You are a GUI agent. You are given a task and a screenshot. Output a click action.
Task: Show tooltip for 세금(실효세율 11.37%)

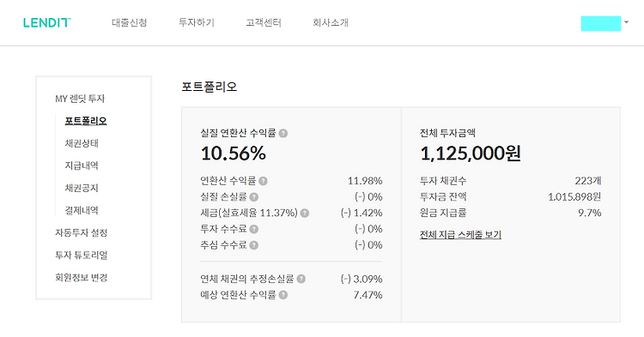coord(304,214)
